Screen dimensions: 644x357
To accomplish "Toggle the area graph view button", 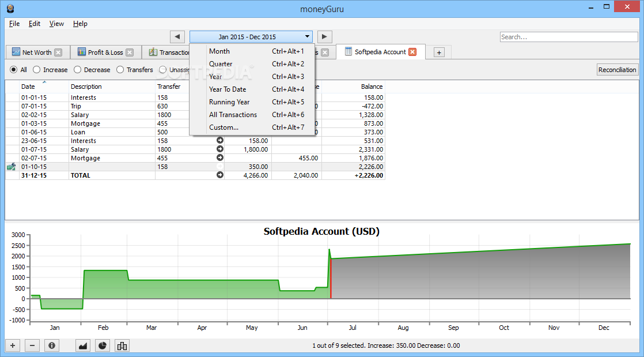I will pyautogui.click(x=84, y=345).
